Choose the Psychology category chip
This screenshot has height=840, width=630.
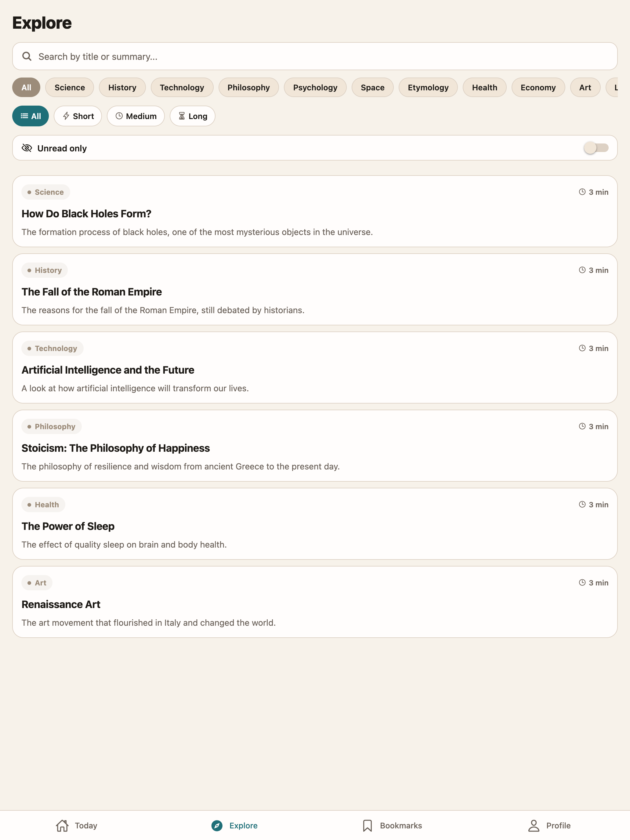pyautogui.click(x=315, y=87)
